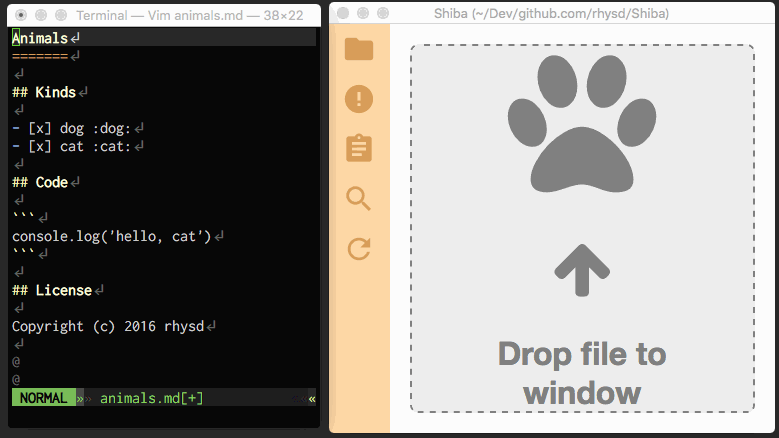Screen dimensions: 779x438
Task: Click the checkbox bracket on cat line
Action: (40, 146)
